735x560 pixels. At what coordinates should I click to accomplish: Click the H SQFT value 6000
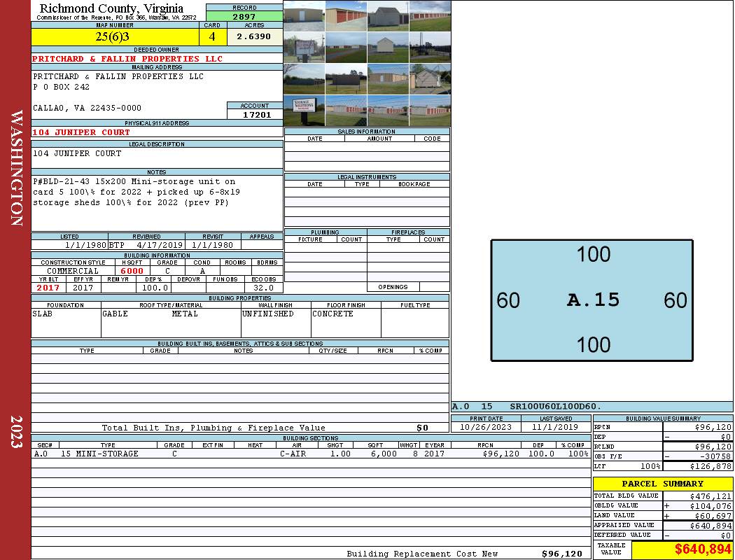click(132, 271)
